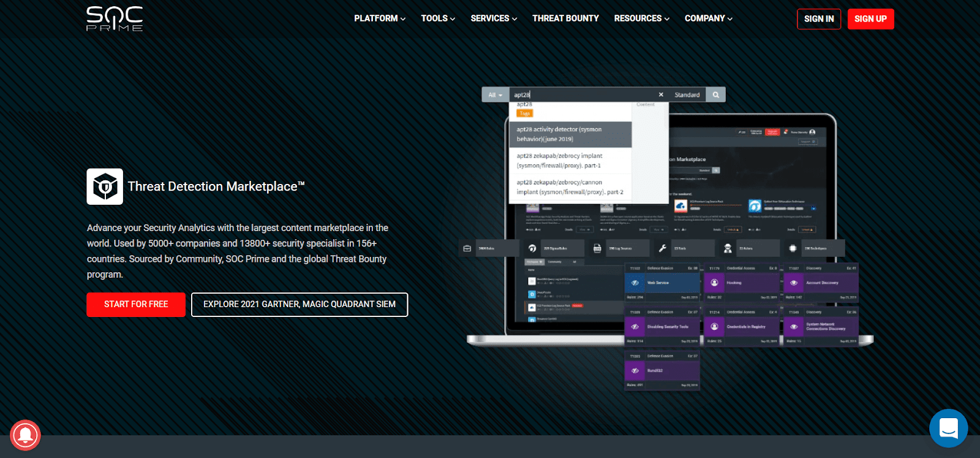Screen dimensions: 980x458
Task: Click the user avatar in laptop screen
Action: (812, 132)
